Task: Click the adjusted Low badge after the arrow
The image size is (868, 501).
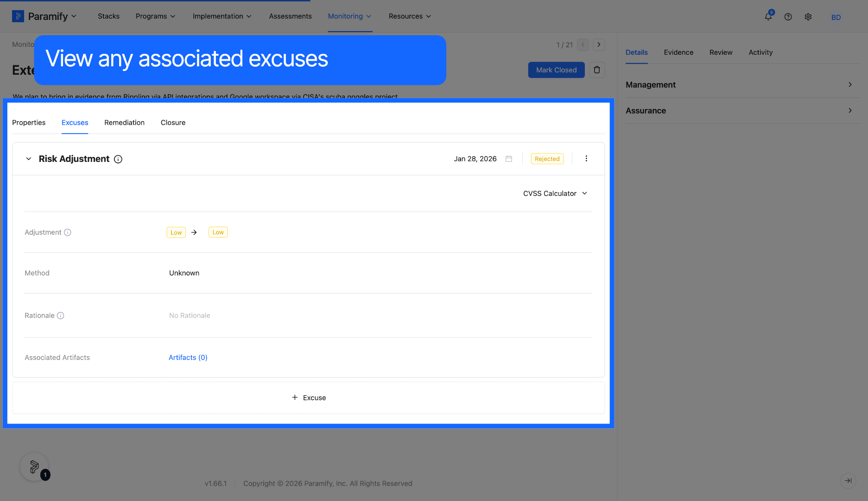Action: tap(218, 232)
